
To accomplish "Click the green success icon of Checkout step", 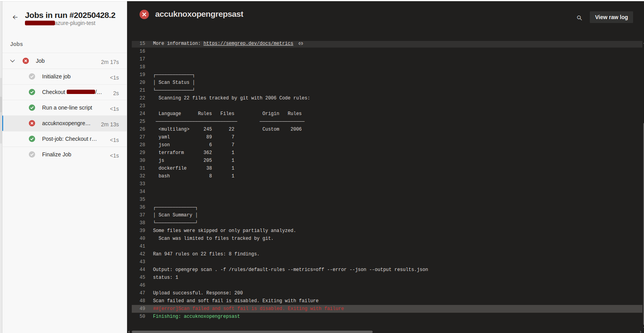I will 32,92.
